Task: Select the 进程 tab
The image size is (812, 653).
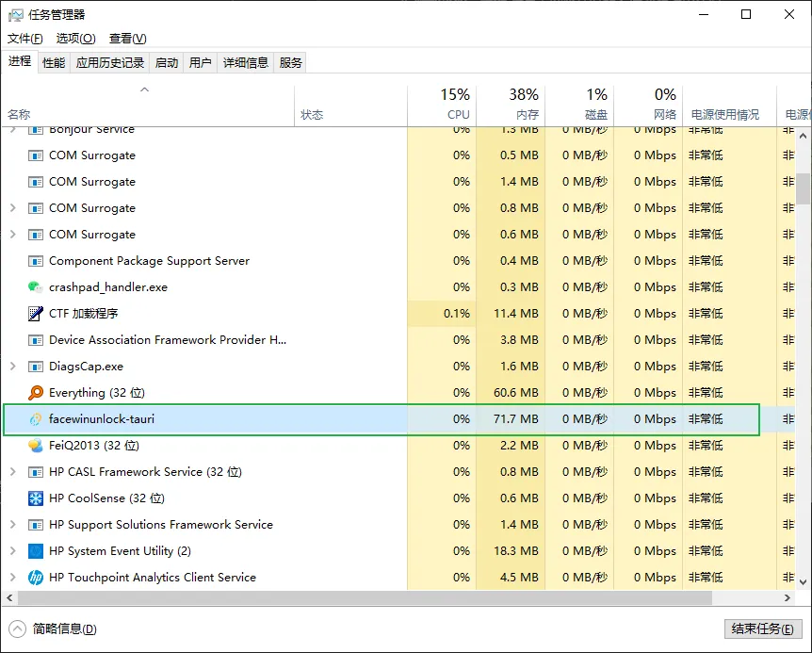Action: point(20,61)
